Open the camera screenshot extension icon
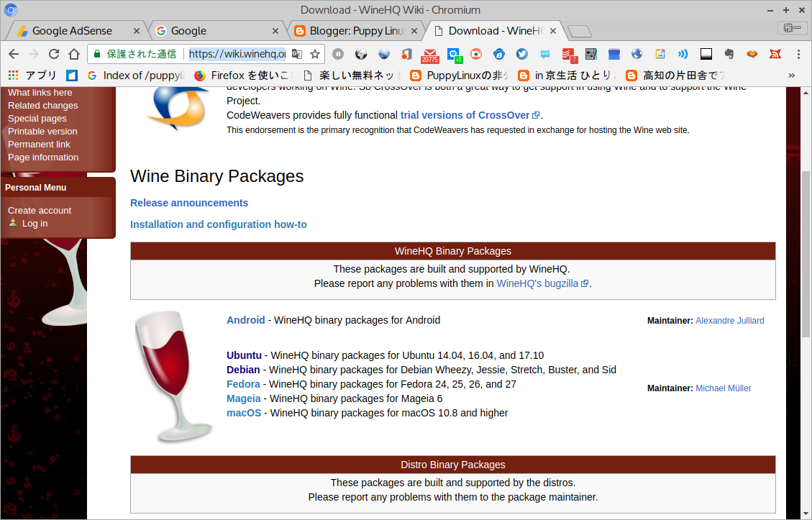This screenshot has height=520, width=812. coord(476,54)
